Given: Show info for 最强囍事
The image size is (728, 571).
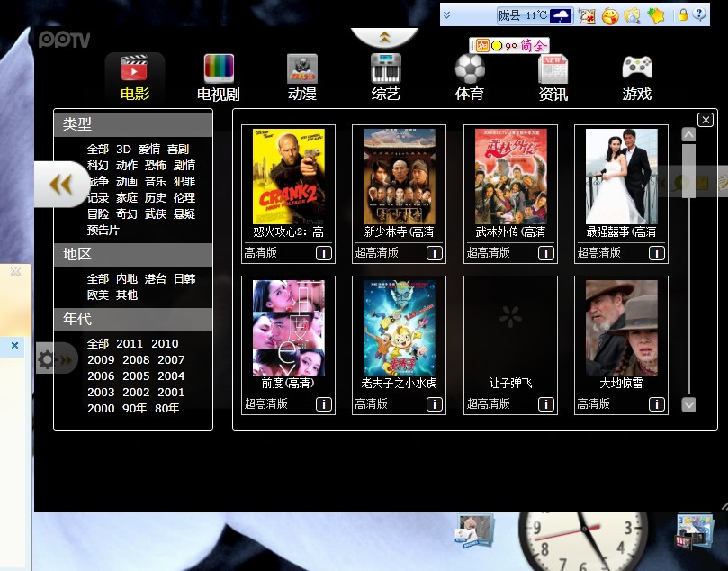Looking at the screenshot, I should coord(656,253).
